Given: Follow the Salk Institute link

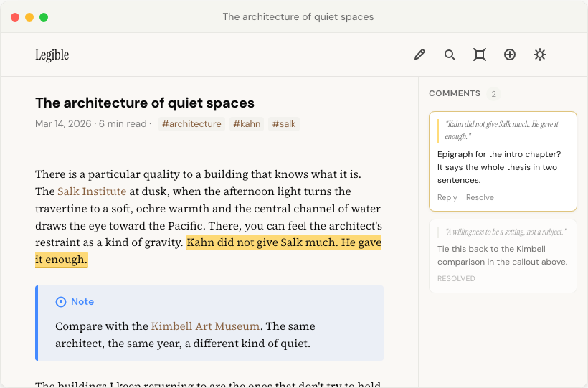Looking at the screenshot, I should tap(92, 191).
